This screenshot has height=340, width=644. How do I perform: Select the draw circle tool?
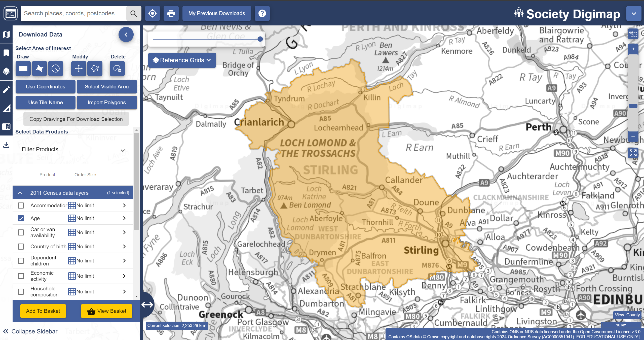[x=56, y=69]
